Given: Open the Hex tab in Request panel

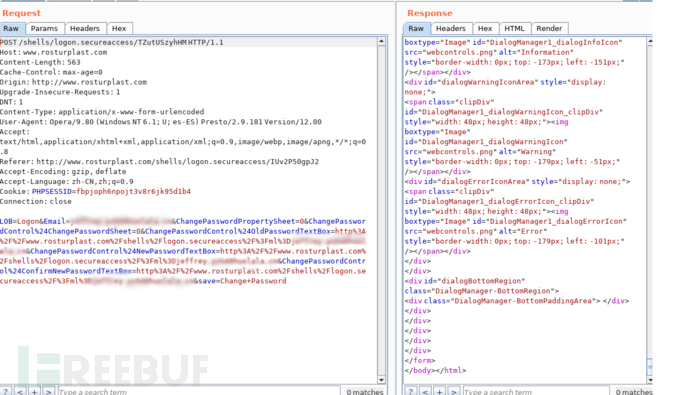Looking at the screenshot, I should pos(119,28).
